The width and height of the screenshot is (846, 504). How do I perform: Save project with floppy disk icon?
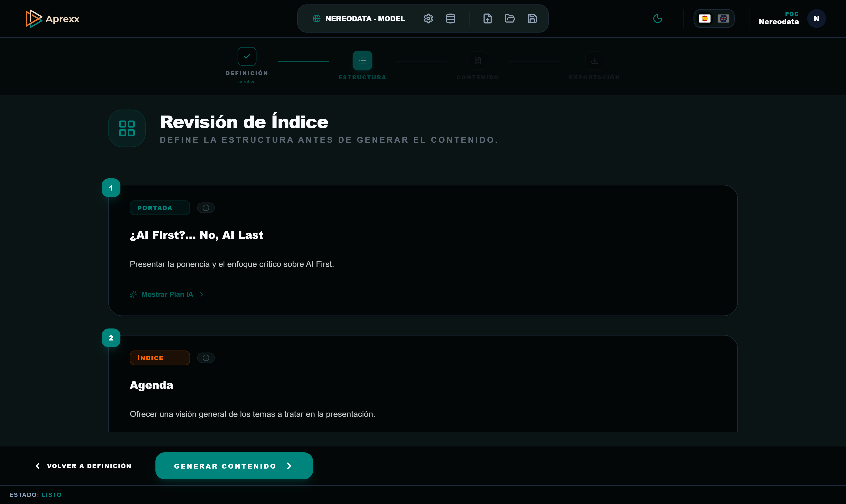(x=532, y=19)
